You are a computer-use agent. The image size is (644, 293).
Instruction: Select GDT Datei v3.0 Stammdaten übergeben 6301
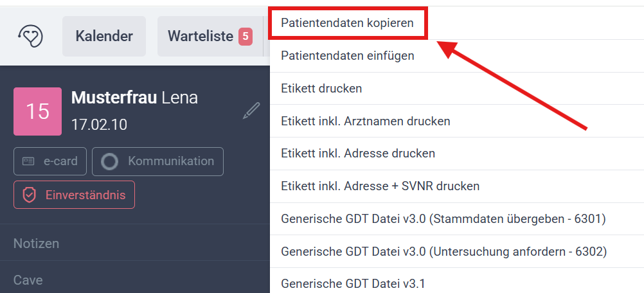click(443, 218)
